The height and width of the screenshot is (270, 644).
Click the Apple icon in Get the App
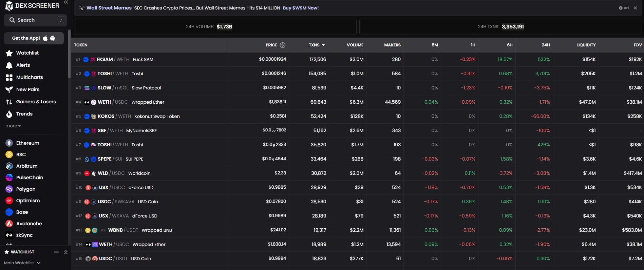[45, 38]
